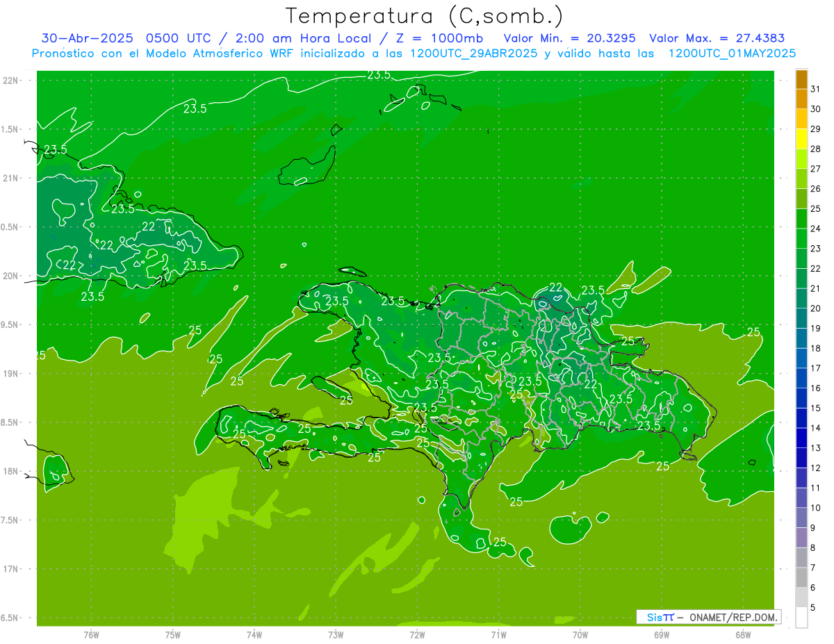Click the colorbar label "12"
834x644 pixels.
tap(816, 468)
